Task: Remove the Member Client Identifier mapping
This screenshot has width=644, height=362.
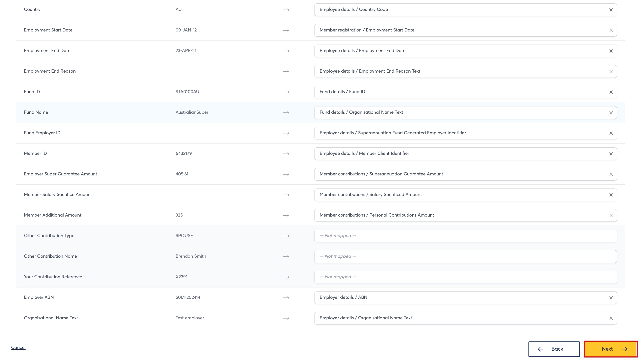Action: [611, 154]
